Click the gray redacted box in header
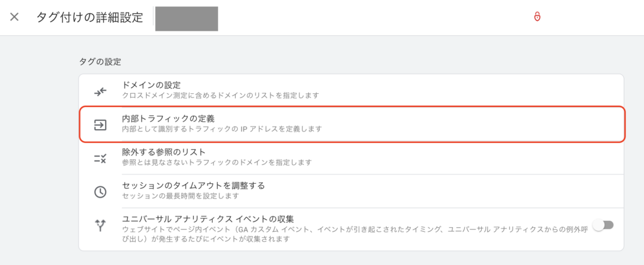The width and height of the screenshot is (644, 265). [187, 19]
